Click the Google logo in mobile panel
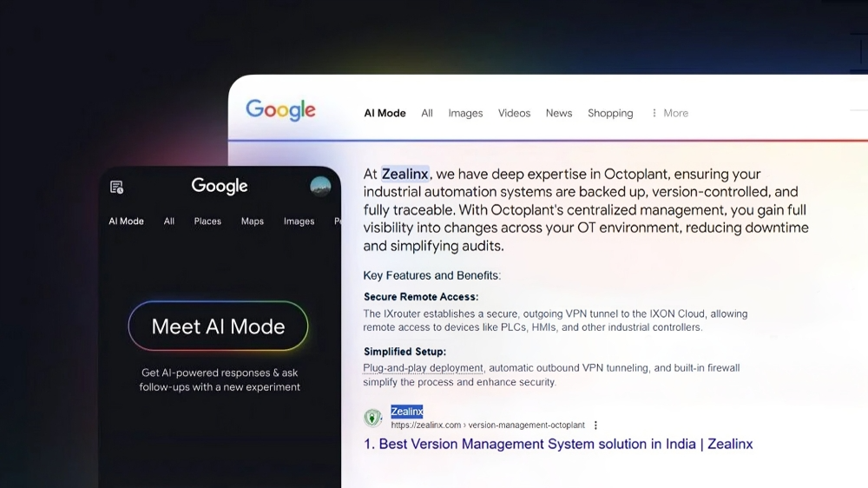 point(220,186)
